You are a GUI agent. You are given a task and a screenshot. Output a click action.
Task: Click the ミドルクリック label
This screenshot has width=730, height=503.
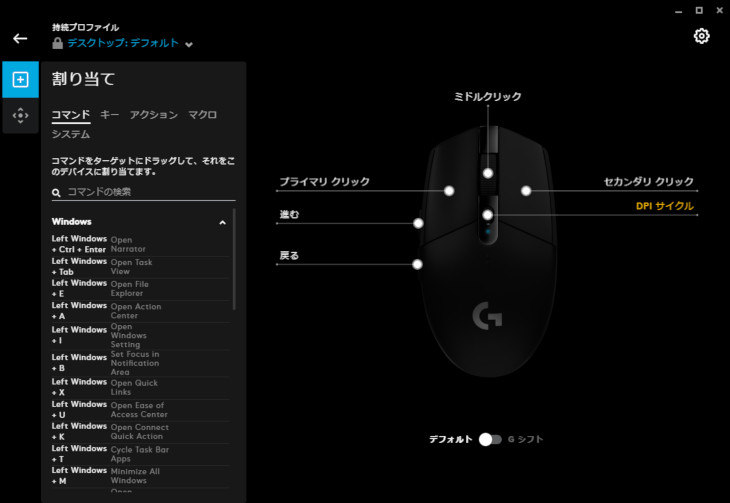487,96
